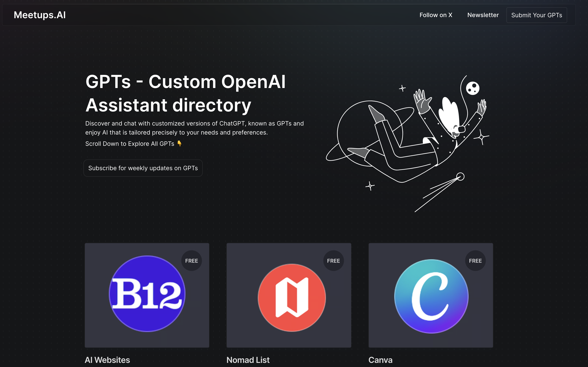Click the pointing-down hand emoji
The height and width of the screenshot is (367, 588).
(x=179, y=144)
